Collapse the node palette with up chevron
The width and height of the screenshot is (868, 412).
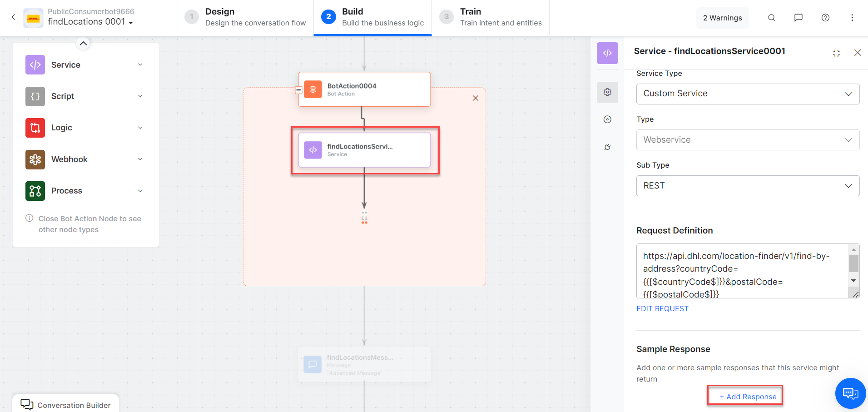[83, 44]
